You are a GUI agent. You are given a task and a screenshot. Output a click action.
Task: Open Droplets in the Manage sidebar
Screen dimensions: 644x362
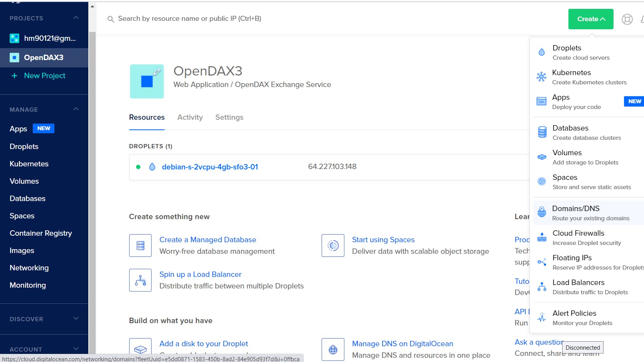pyautogui.click(x=24, y=146)
